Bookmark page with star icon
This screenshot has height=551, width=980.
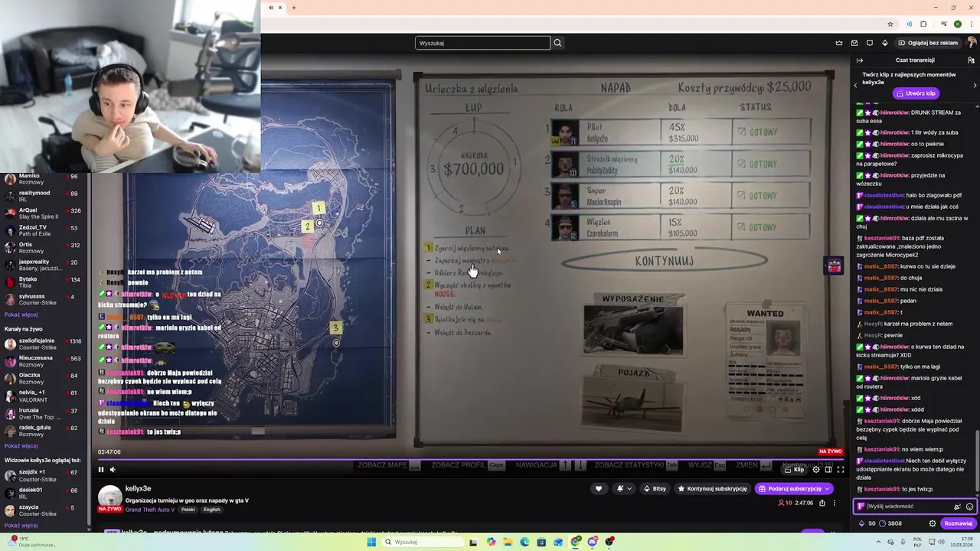tap(890, 24)
